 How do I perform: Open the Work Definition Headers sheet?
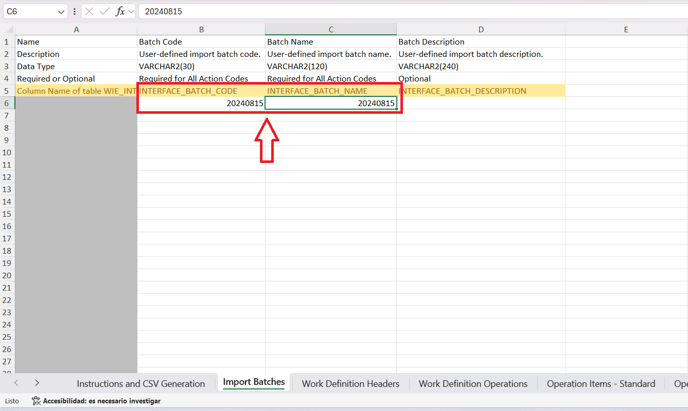(350, 383)
